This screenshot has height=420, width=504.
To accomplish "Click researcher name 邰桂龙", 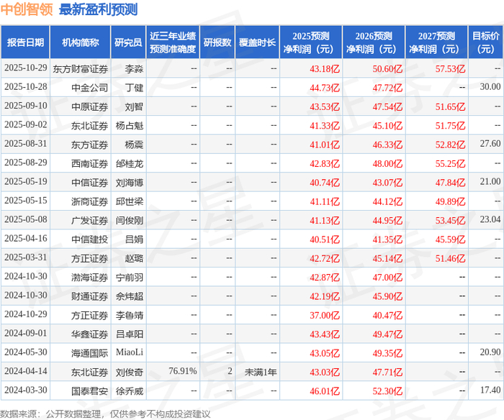I will 130,163.
